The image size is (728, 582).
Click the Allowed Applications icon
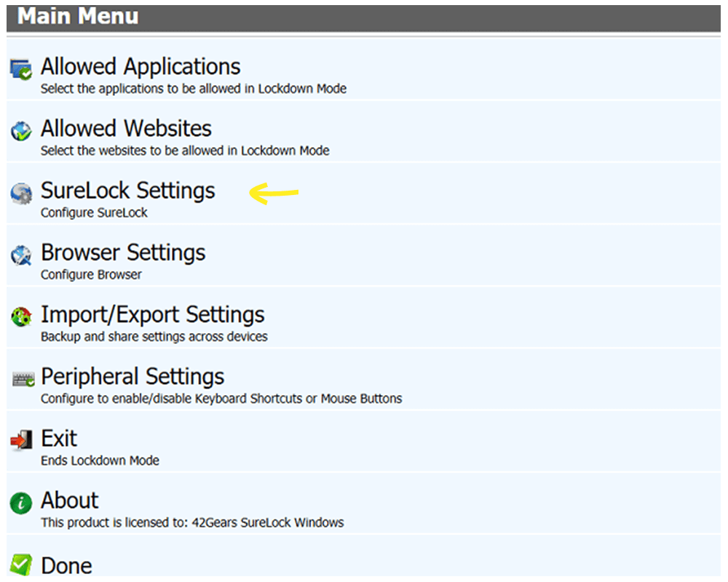[21, 70]
